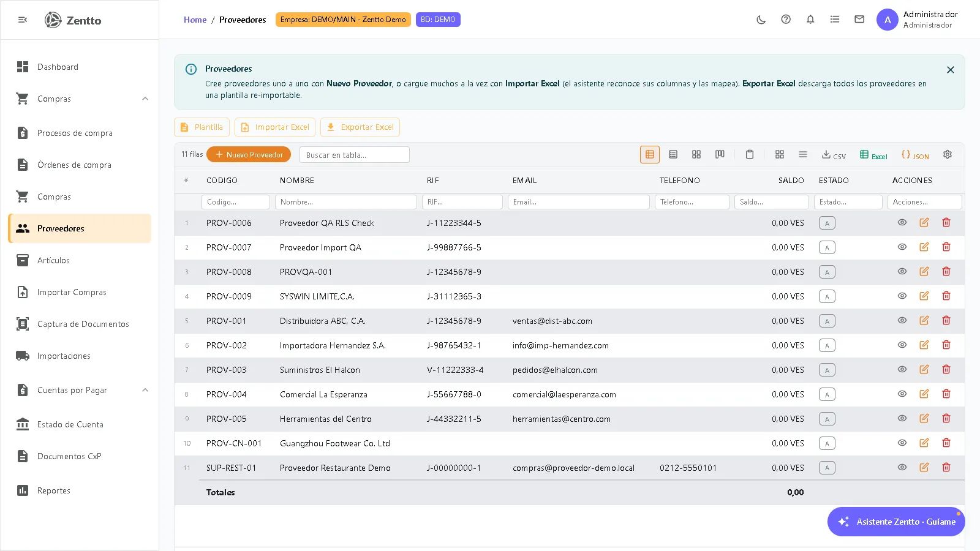Filter by the Codigo column field
Viewport: 980px width, 551px height.
[x=236, y=202]
